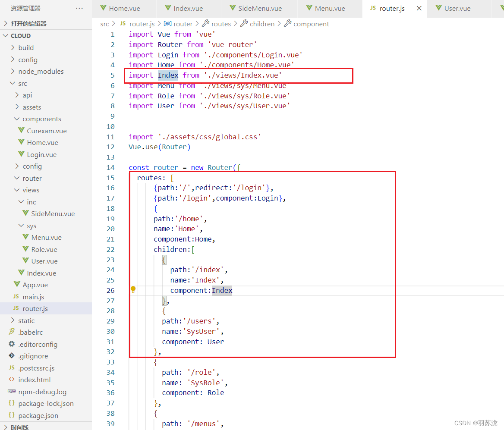Click the Babel icon beside .babelrc
Screen dimensions: 504x430
(12, 332)
